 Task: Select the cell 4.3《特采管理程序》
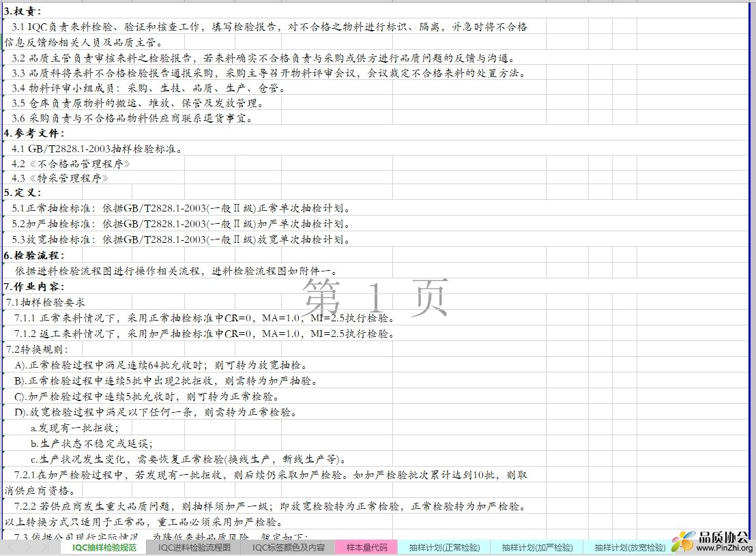point(60,179)
